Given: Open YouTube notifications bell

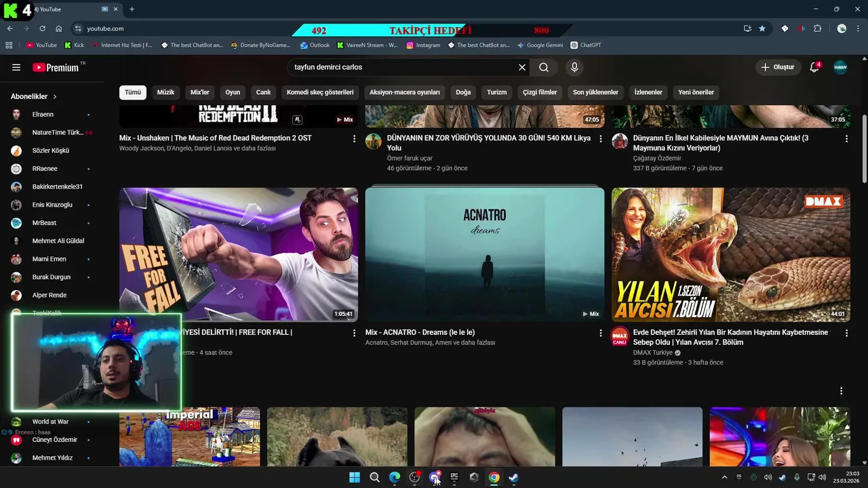Looking at the screenshot, I should click(x=815, y=67).
